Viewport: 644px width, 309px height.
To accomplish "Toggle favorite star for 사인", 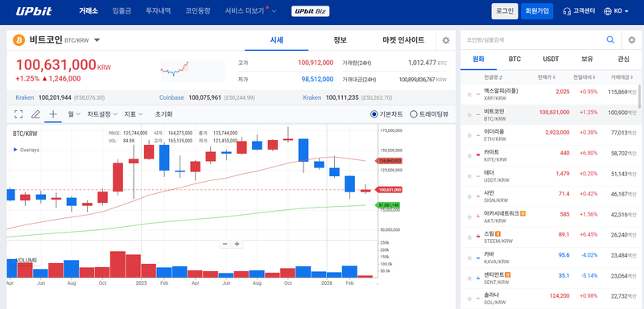I will pos(469,196).
